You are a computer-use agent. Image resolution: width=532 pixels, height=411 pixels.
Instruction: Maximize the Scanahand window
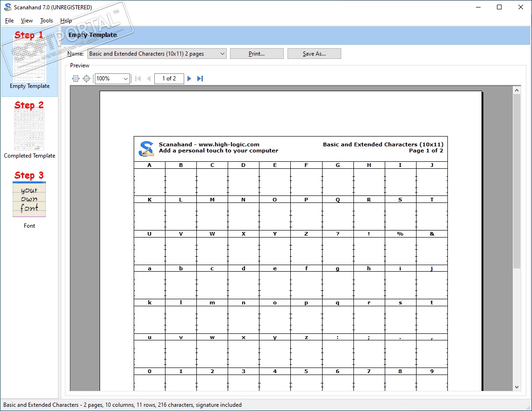click(499, 7)
